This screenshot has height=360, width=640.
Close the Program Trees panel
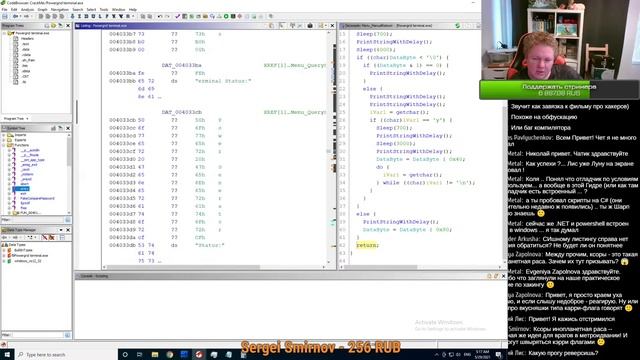68,26
